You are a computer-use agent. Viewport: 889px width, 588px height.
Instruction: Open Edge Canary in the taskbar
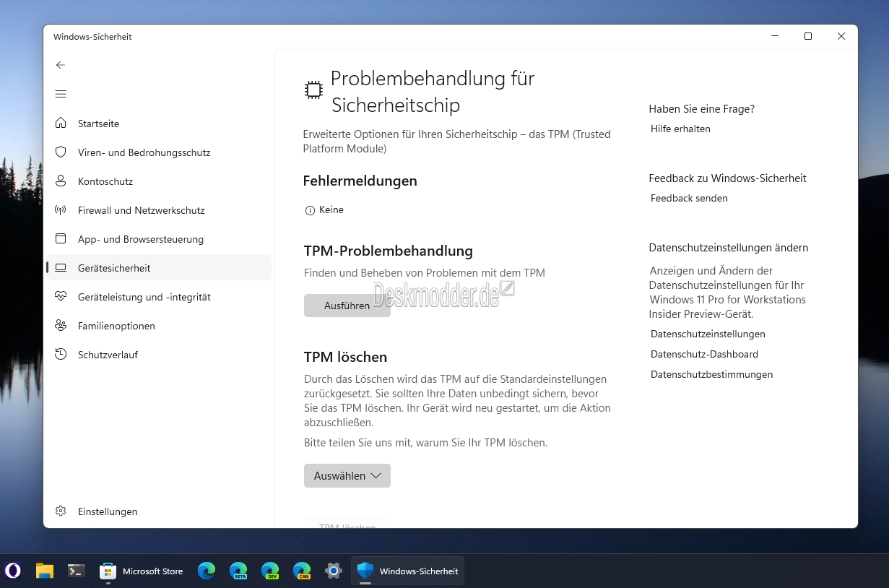pos(302,571)
